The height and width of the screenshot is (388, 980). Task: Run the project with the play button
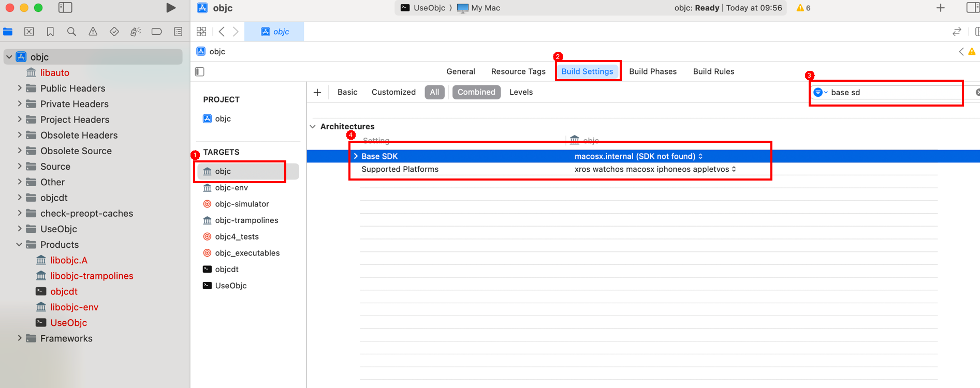point(170,8)
